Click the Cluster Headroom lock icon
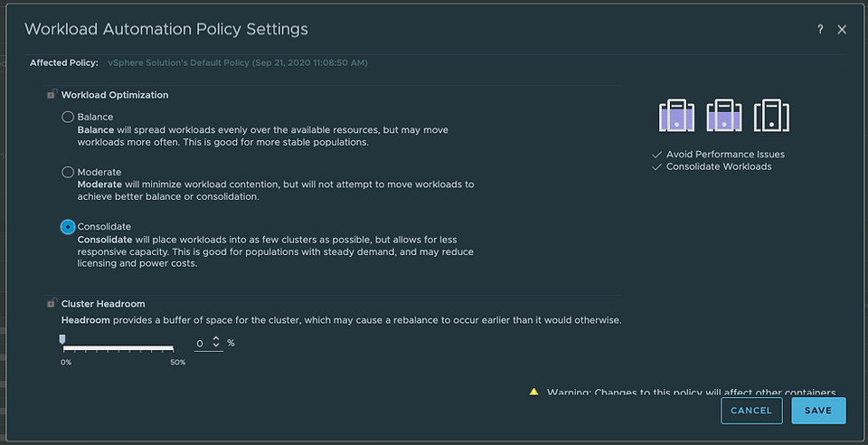Viewport: 868px width, 445px height. click(52, 303)
